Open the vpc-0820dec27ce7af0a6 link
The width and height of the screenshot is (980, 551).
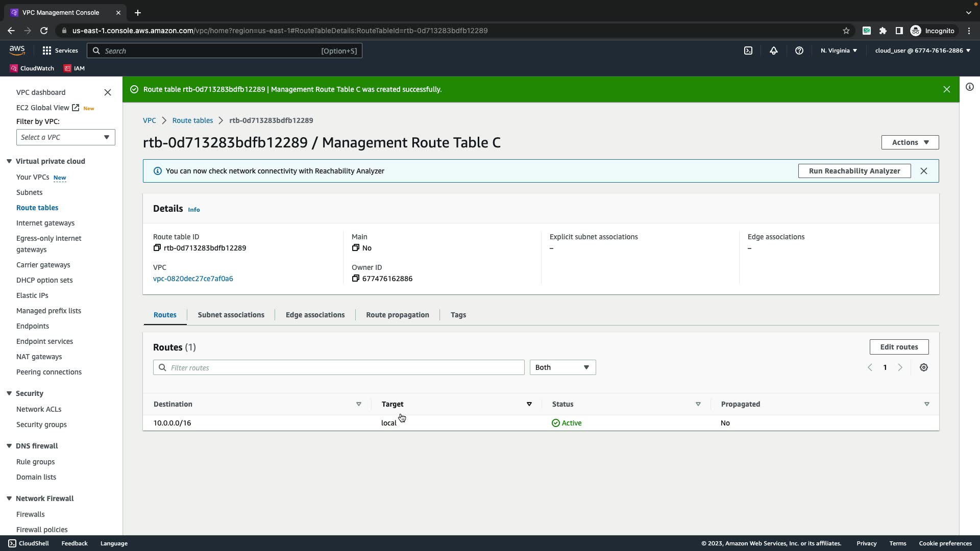pyautogui.click(x=193, y=279)
